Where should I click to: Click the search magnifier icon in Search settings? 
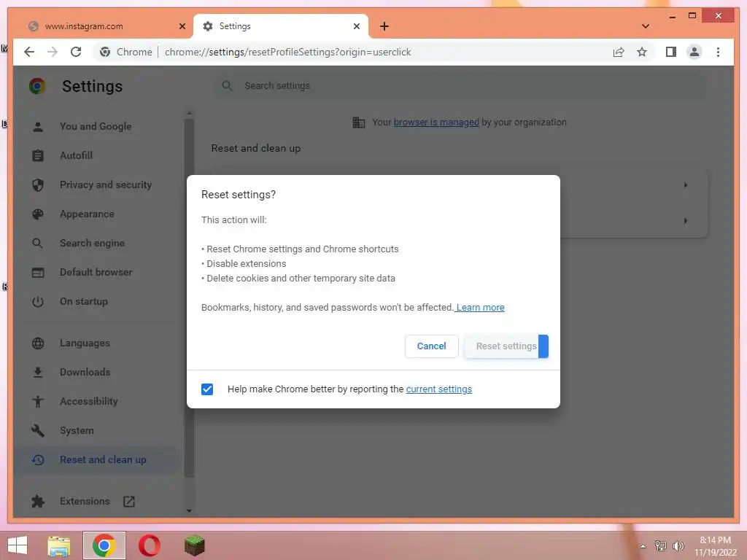228,86
